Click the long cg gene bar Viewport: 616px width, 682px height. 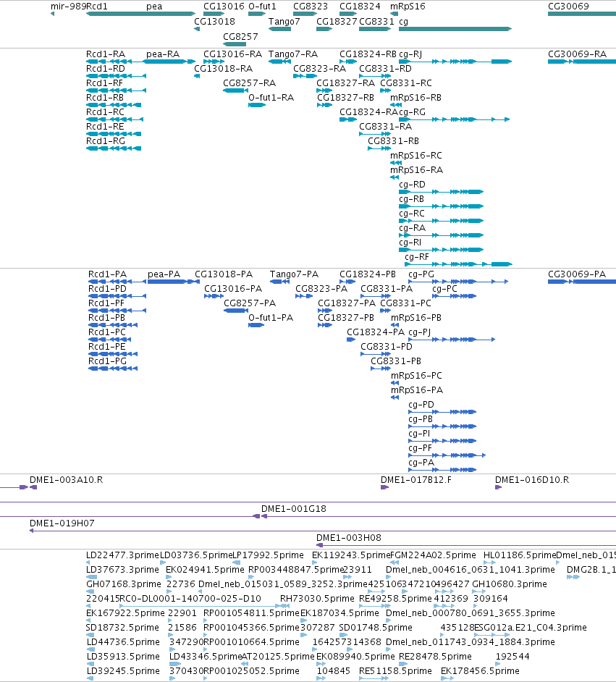tap(455, 29)
